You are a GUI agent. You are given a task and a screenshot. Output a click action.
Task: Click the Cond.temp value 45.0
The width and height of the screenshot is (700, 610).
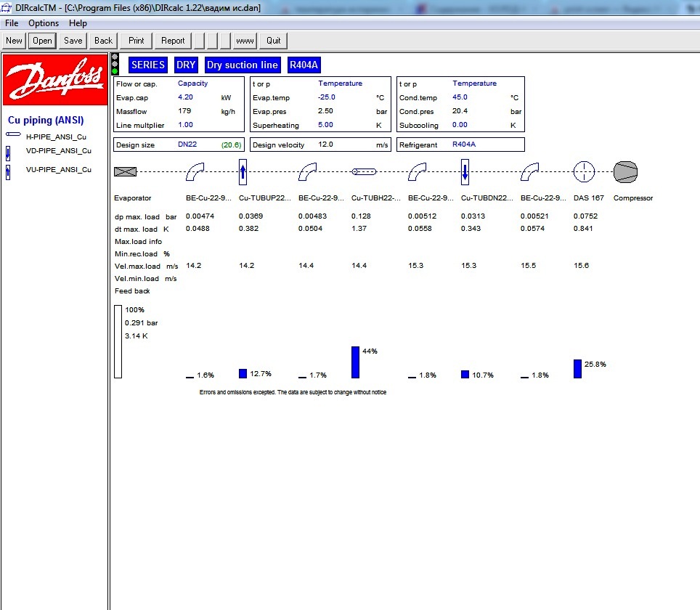pos(460,97)
